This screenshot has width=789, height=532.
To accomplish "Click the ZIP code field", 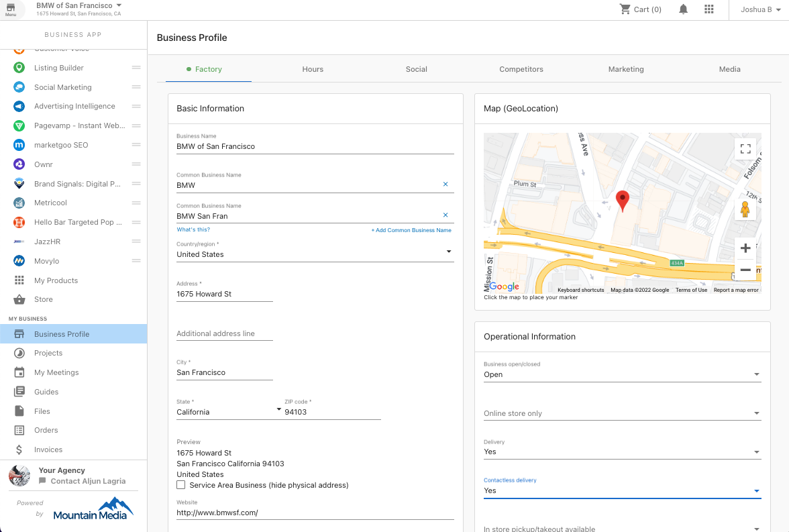I will click(333, 412).
